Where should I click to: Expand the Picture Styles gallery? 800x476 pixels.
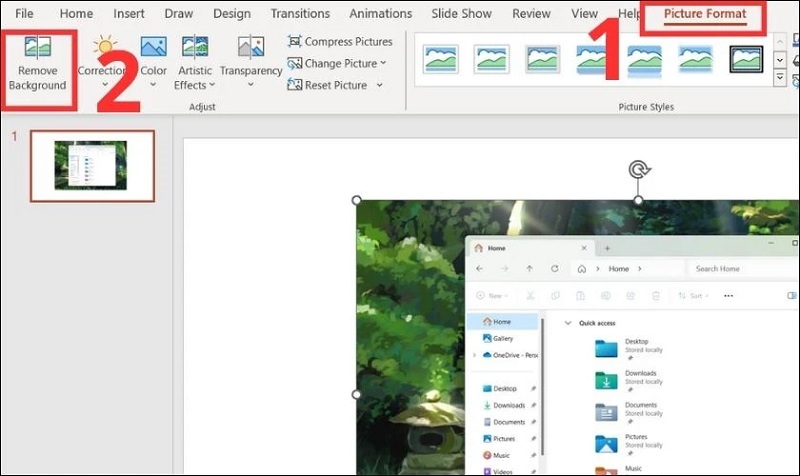tap(780, 80)
